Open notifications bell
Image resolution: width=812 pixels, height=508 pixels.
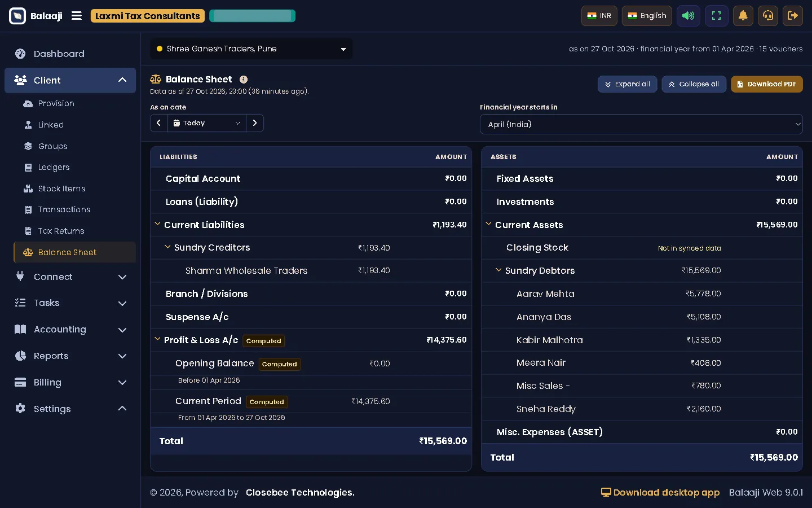[743, 16]
